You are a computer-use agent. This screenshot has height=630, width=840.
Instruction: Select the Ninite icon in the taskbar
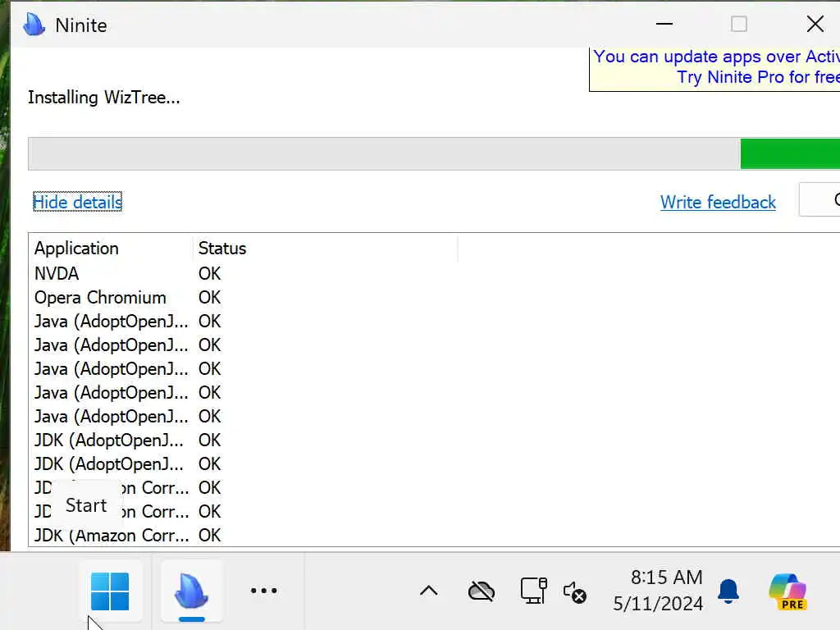click(191, 591)
